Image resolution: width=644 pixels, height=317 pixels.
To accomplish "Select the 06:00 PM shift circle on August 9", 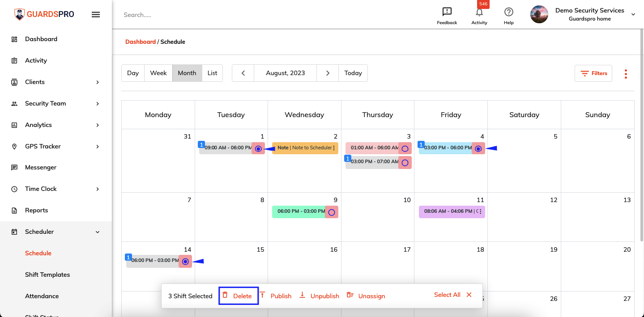I will 332,212.
